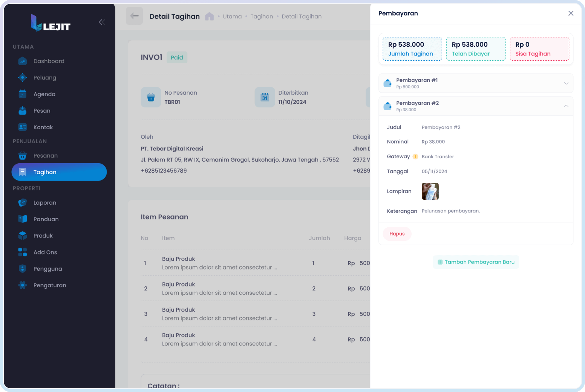Image resolution: width=585 pixels, height=392 pixels.
Task: Delete payment using Hapus button
Action: [397, 234]
